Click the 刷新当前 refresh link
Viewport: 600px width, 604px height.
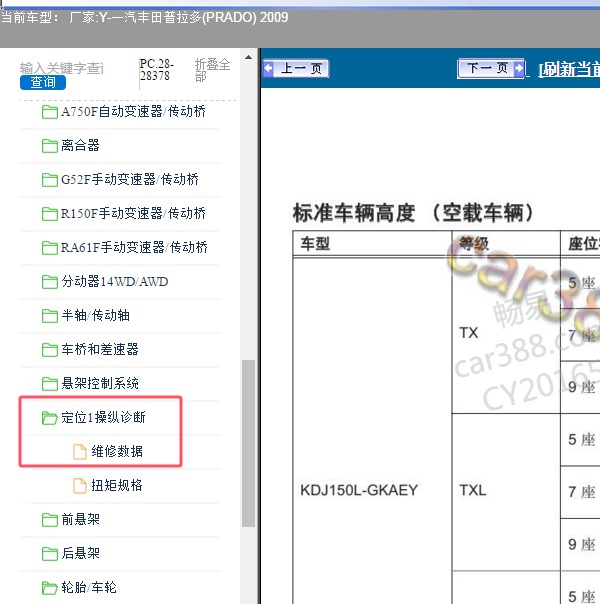pos(569,69)
